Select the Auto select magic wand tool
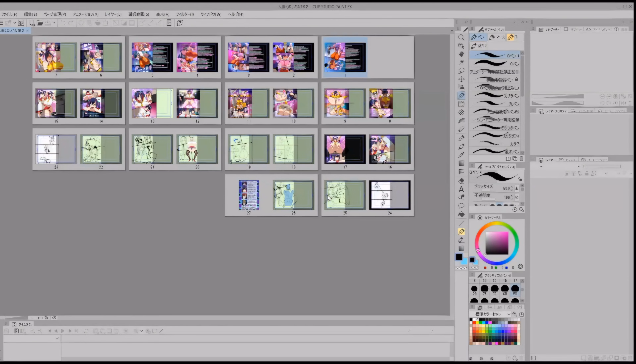Screen dimensions: 636x364 [x=461, y=62]
